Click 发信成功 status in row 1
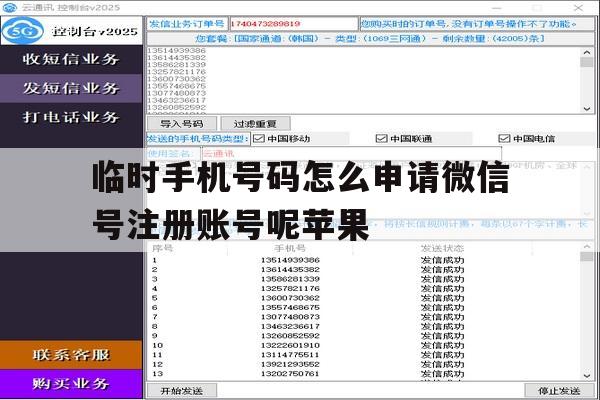Screen dimensions: 600x400 442,260
